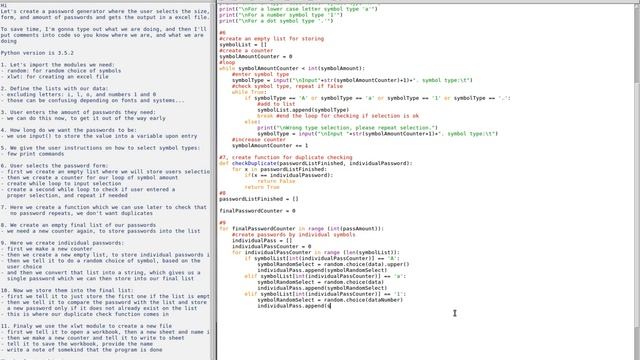Image resolution: width=640 pixels, height=360 pixels.
Task: Click '6. User selects the password form:'
Action: coord(54,166)
